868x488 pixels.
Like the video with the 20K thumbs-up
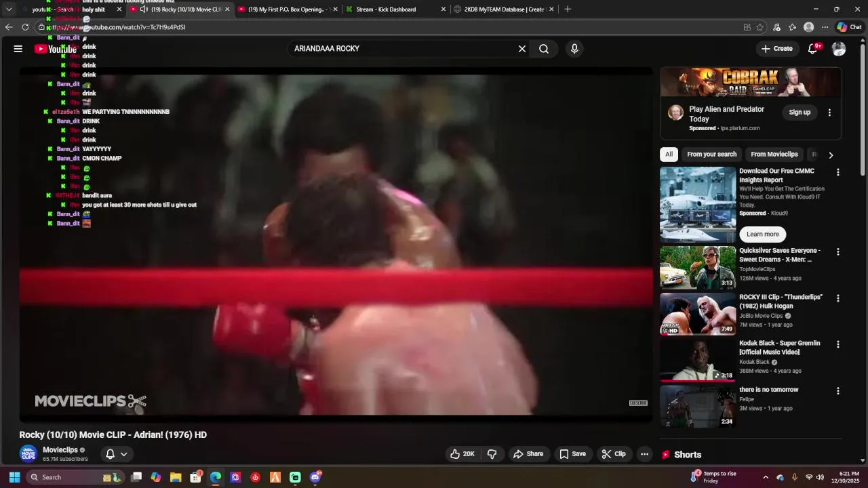[x=462, y=454]
